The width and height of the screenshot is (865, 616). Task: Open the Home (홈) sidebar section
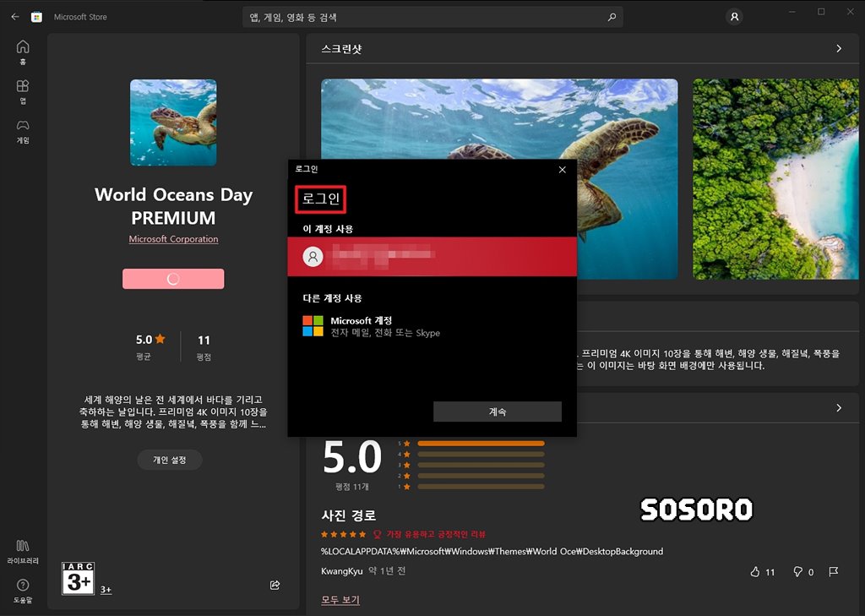(23, 52)
